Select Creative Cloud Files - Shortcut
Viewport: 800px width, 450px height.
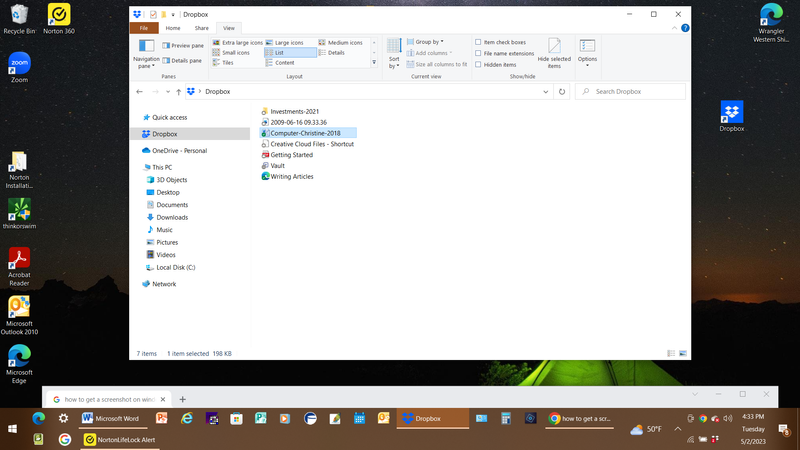(x=307, y=144)
